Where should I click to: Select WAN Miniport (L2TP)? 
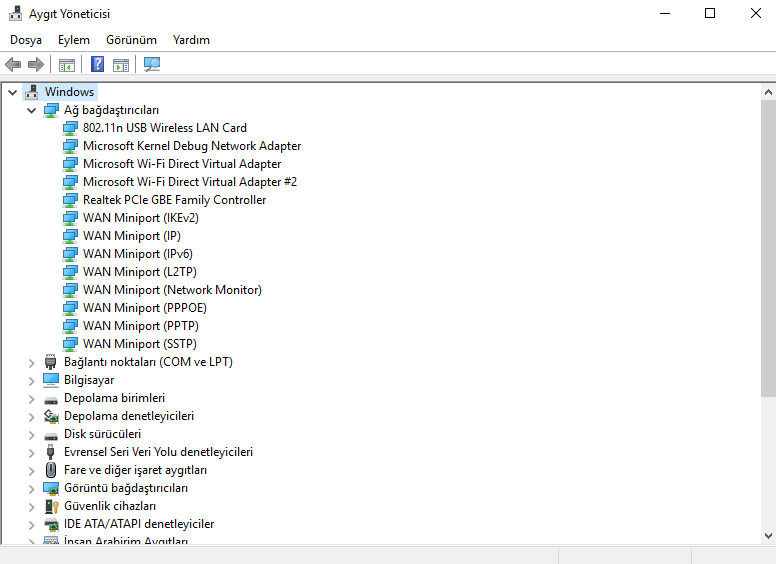(140, 272)
